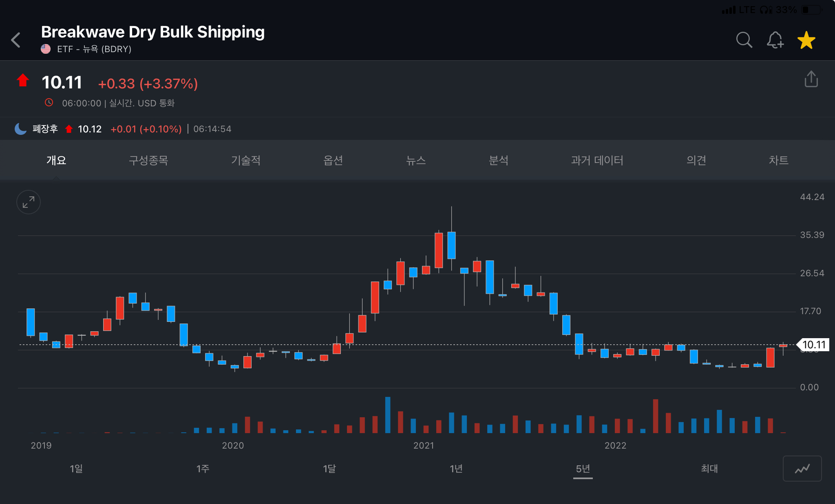835x504 pixels.
Task: Tap the tallest blue candle at the 2021 peak
Action: [x=451, y=245]
